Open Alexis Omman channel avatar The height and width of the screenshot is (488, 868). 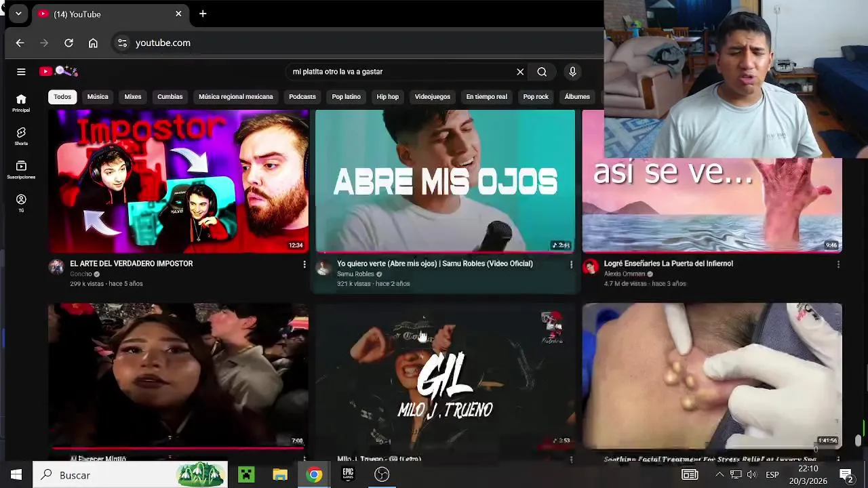[x=591, y=266]
